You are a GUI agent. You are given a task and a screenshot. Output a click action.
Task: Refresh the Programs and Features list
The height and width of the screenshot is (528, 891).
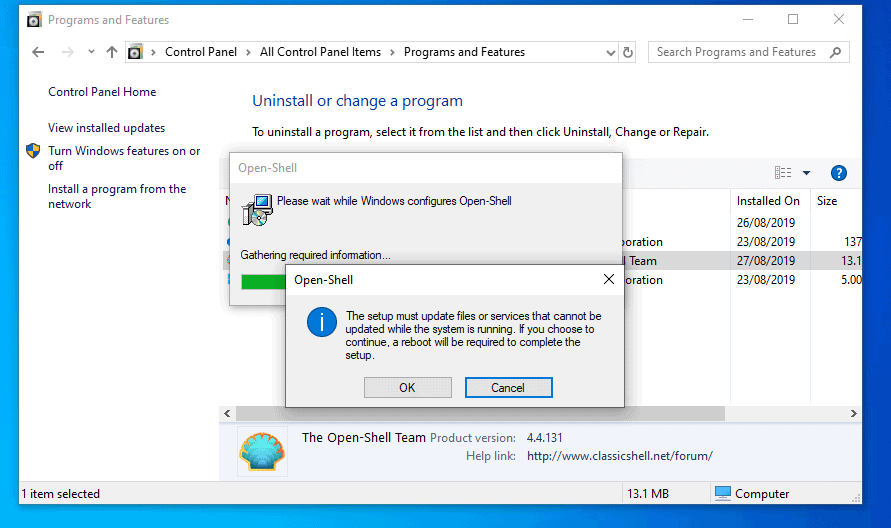[x=628, y=52]
